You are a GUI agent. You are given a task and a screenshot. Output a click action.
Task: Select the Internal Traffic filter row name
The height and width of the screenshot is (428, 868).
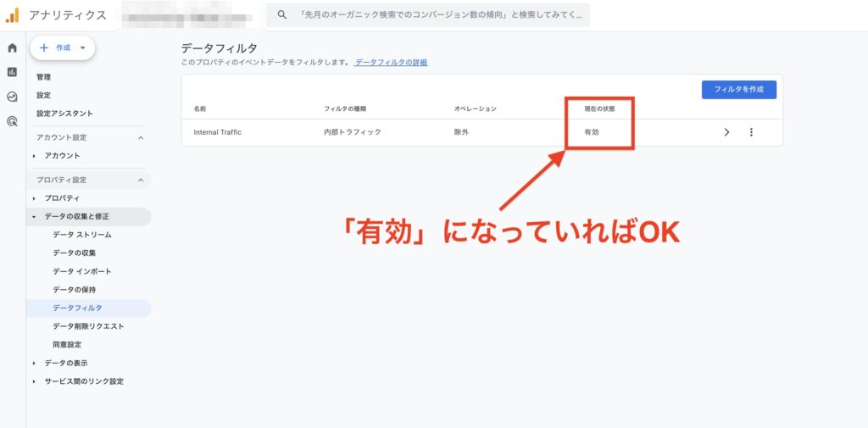217,132
